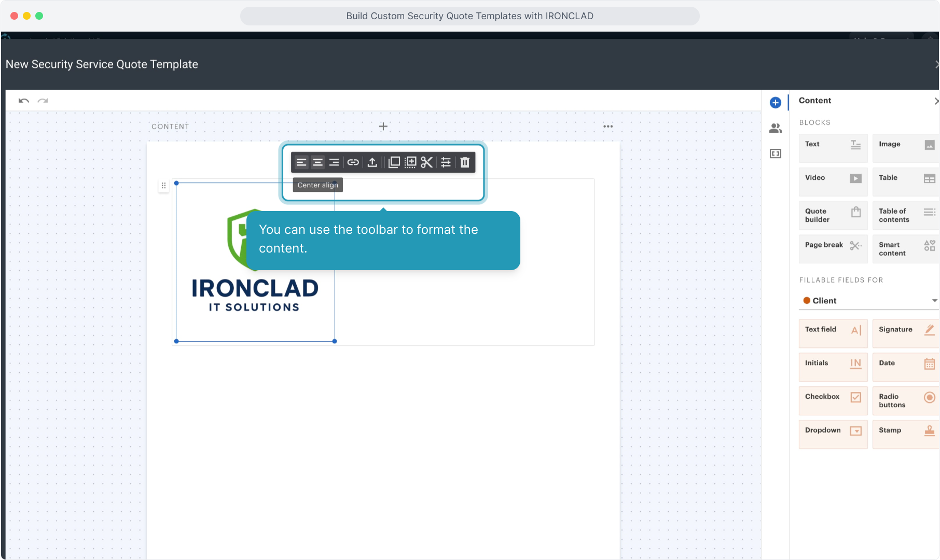Viewport: 940px width, 560px height.
Task: Choose the Video block
Action: (833, 181)
